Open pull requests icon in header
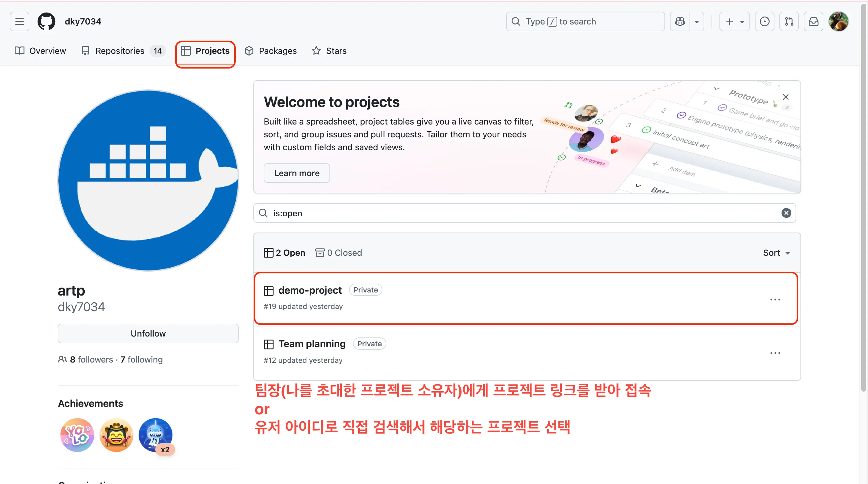This screenshot has width=868, height=484. click(x=789, y=22)
